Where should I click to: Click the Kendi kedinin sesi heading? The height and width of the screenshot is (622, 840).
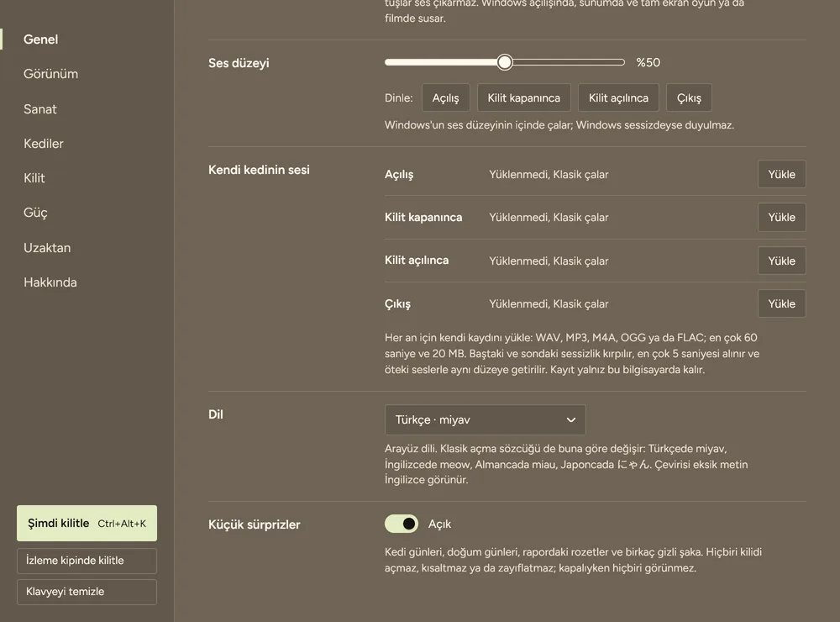point(259,170)
